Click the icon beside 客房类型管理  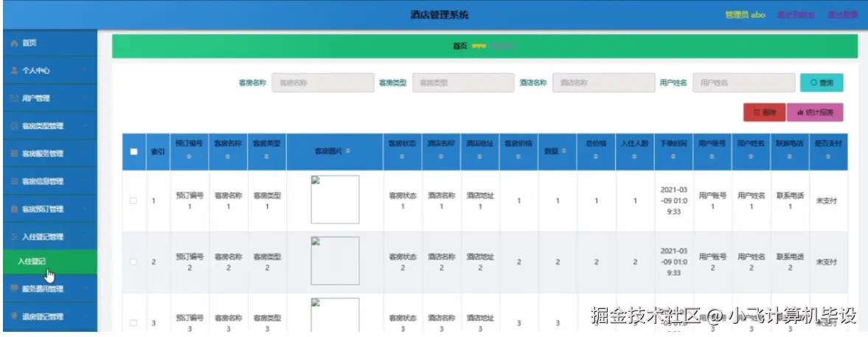point(15,126)
